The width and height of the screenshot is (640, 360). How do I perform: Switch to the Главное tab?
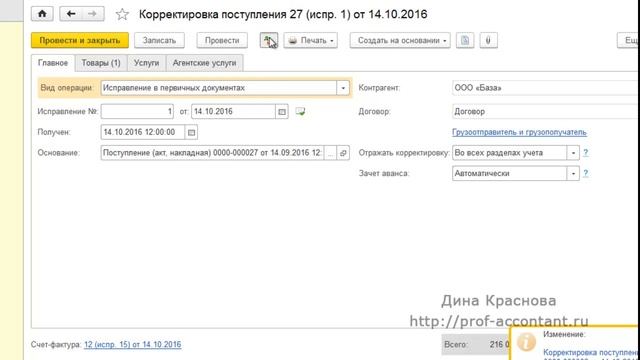(x=53, y=63)
